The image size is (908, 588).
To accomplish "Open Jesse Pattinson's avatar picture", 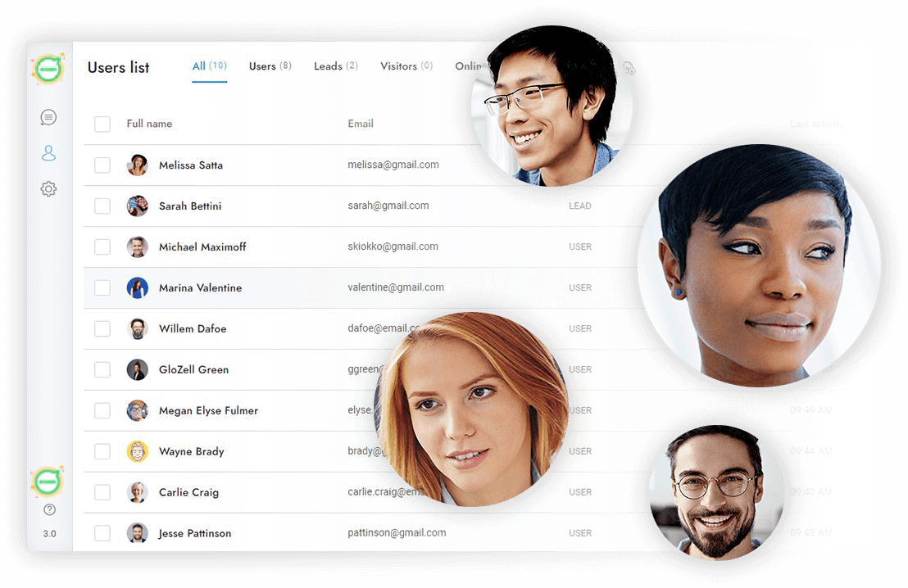I will tap(138, 533).
